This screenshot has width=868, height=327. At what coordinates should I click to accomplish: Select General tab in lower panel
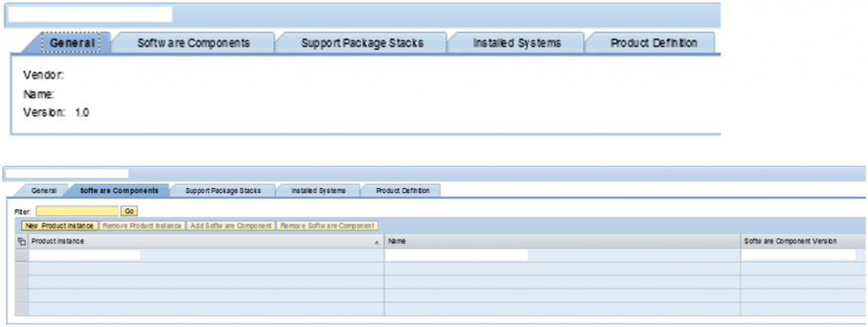coord(44,191)
